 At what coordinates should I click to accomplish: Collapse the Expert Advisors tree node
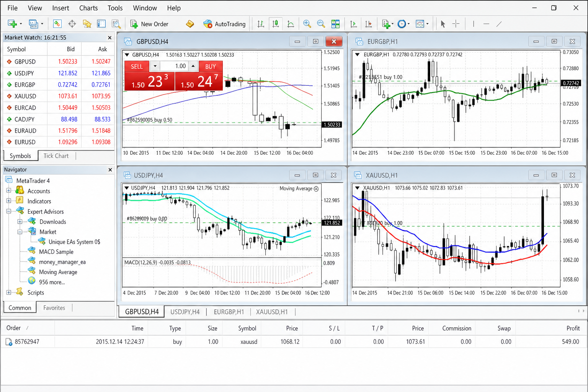pyautogui.click(x=8, y=211)
